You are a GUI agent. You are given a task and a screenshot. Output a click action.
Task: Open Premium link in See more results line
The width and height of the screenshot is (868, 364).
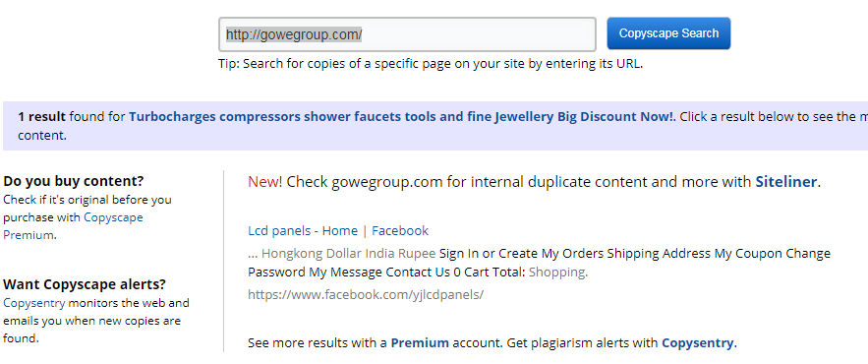pyautogui.click(x=420, y=343)
